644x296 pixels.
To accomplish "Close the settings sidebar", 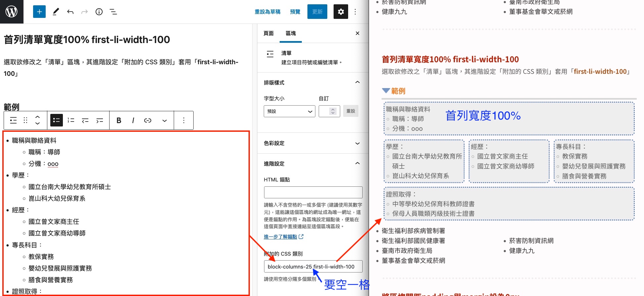I will point(357,33).
